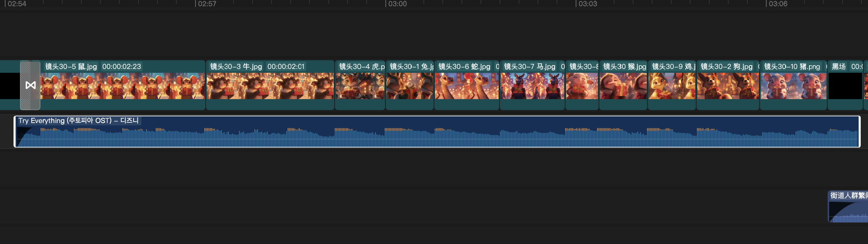
Task: Select the Try Everything audio clip
Action: (x=437, y=132)
